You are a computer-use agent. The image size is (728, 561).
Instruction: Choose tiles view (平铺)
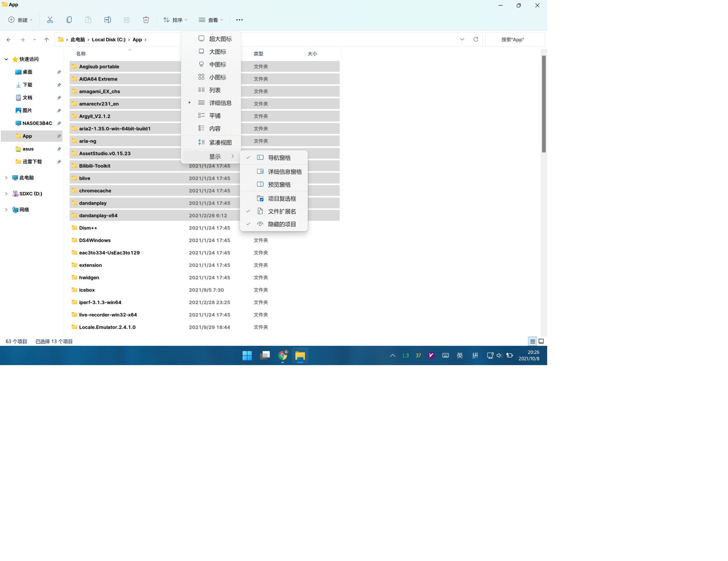(211, 116)
